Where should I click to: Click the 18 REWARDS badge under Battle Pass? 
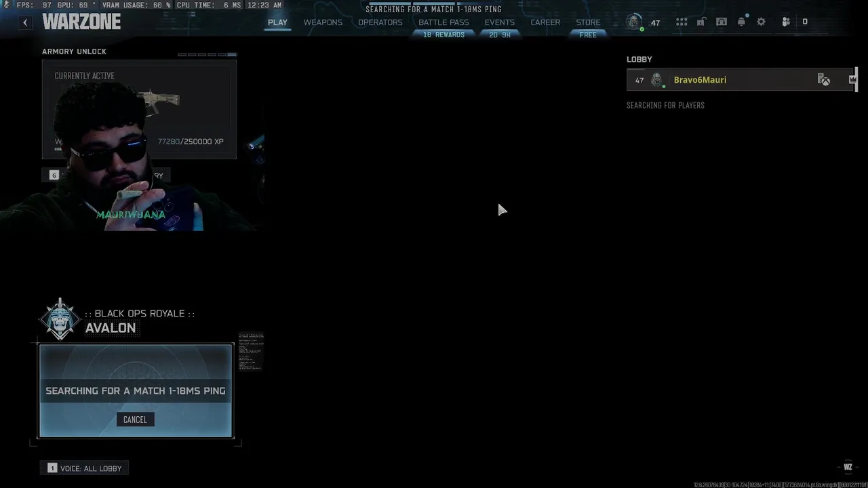pyautogui.click(x=443, y=35)
